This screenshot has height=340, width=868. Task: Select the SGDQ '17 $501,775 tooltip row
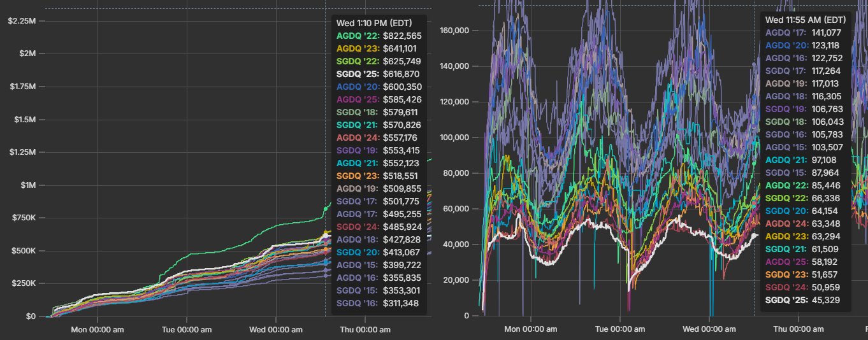pos(378,201)
